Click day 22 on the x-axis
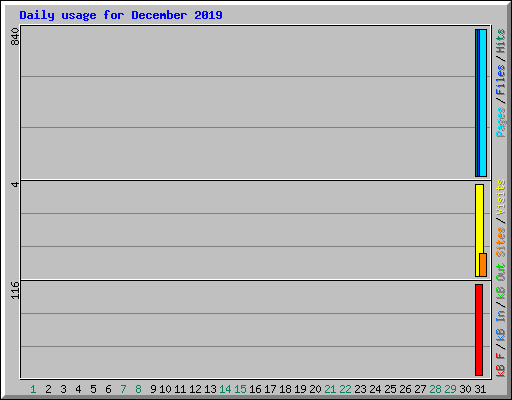The image size is (512, 400). [x=345, y=389]
